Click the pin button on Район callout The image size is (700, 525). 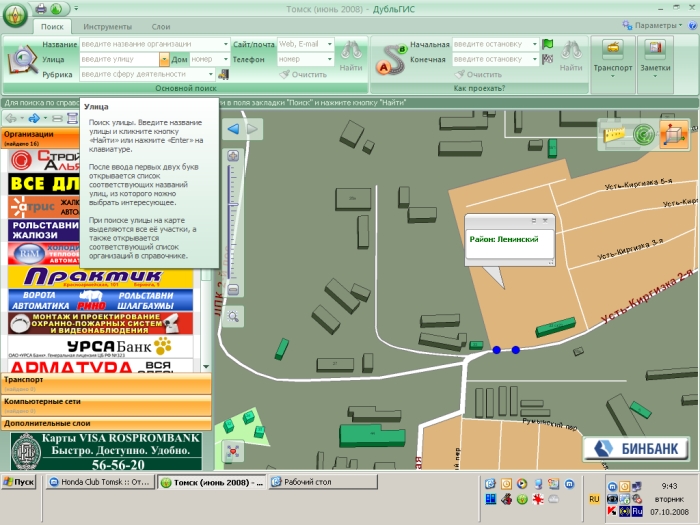coord(533,221)
